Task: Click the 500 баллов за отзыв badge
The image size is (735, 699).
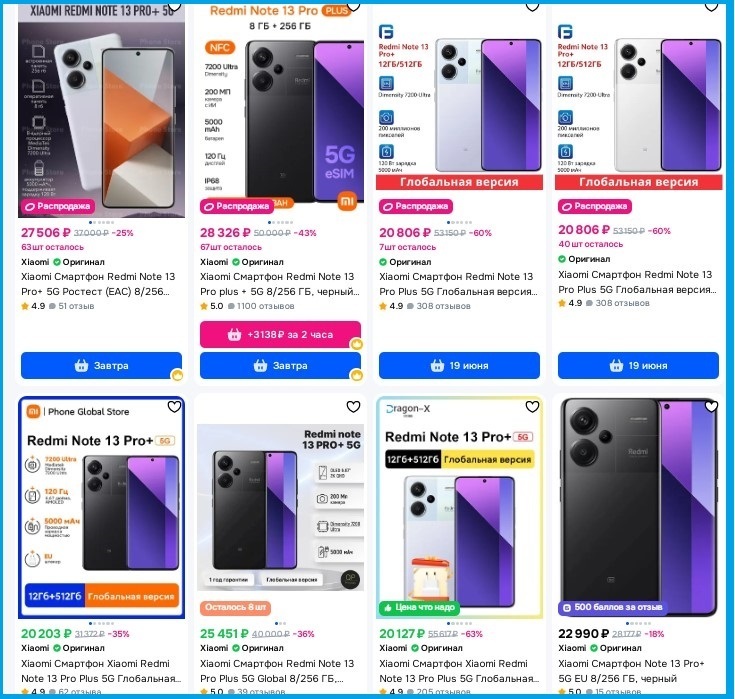Action: (613, 607)
